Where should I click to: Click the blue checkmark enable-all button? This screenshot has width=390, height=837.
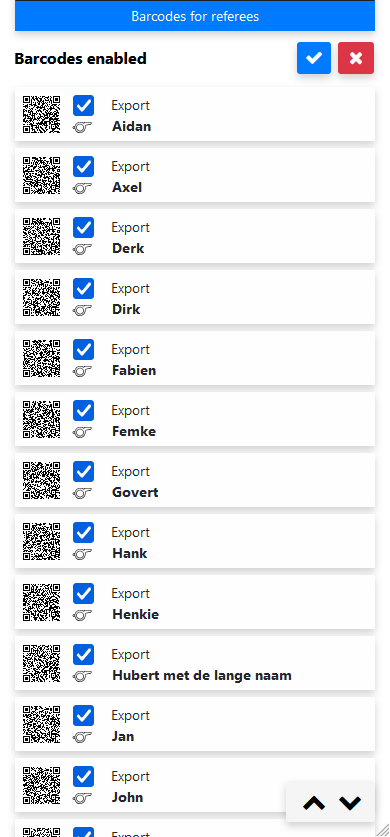314,58
